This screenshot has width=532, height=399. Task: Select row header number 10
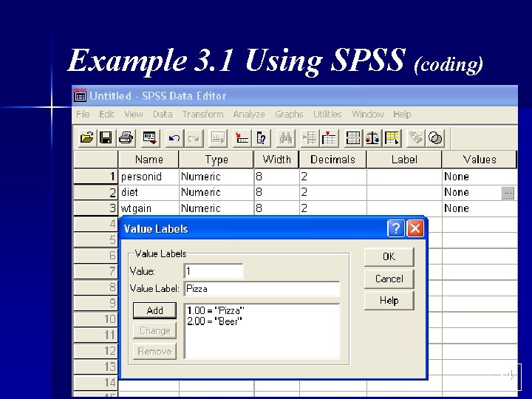[95, 319]
